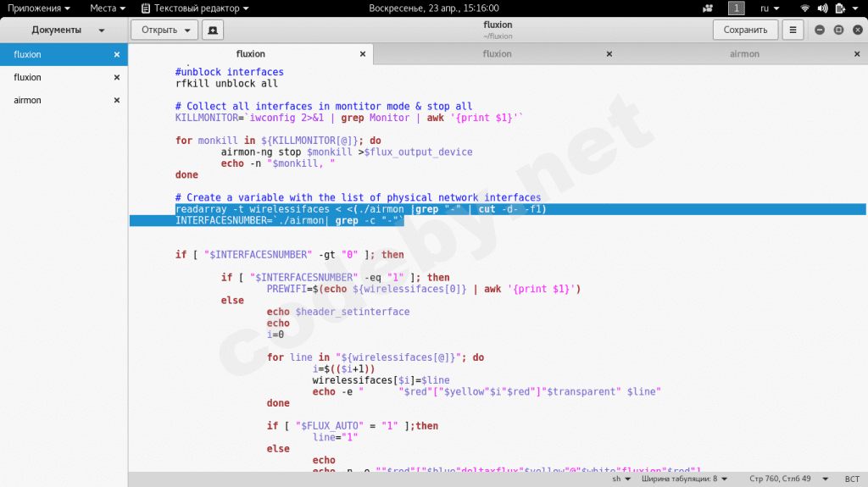Close airmon in the documents sidebar
Screen dimensions: 868x487
coord(117,100)
